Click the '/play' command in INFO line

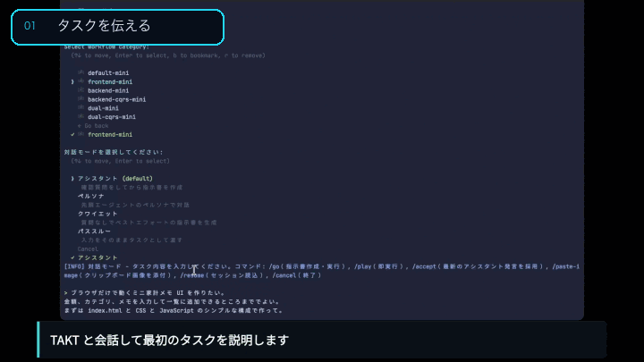pos(362,266)
